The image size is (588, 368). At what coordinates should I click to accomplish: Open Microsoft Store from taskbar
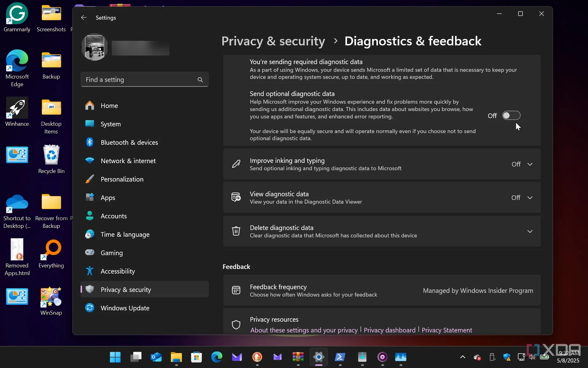[196, 357]
